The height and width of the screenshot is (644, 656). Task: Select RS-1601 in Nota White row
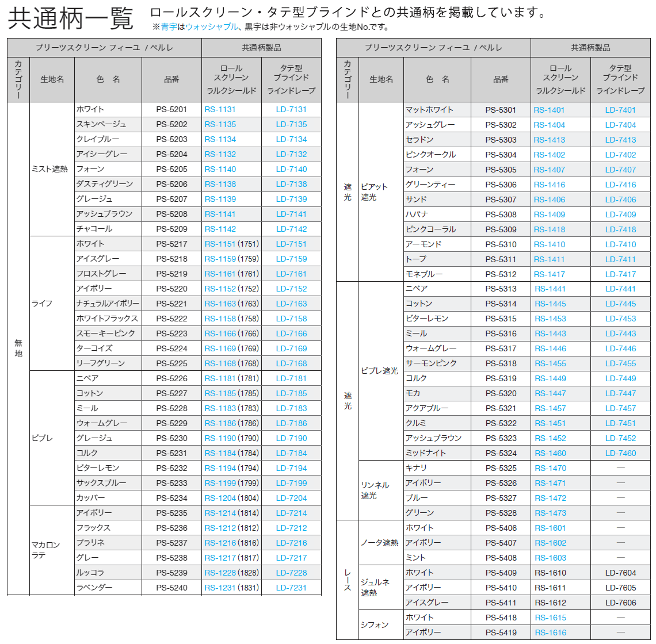point(550,528)
